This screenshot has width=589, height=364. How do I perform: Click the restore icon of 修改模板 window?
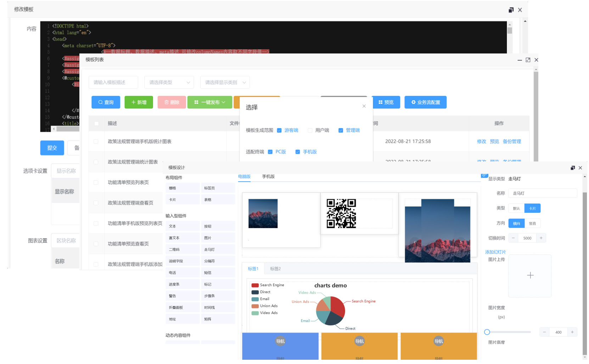tap(511, 10)
